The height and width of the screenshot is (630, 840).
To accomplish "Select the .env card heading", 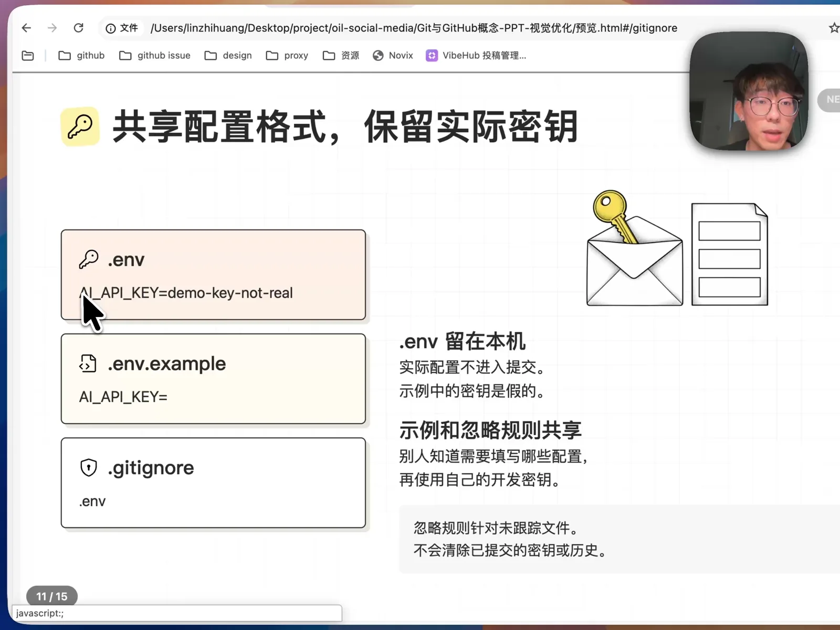I will pyautogui.click(x=126, y=260).
